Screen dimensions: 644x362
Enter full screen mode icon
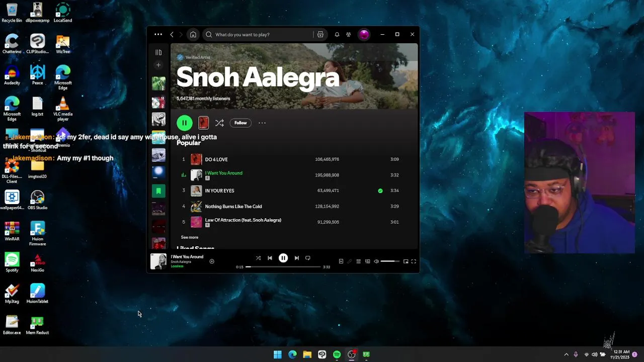tap(414, 261)
